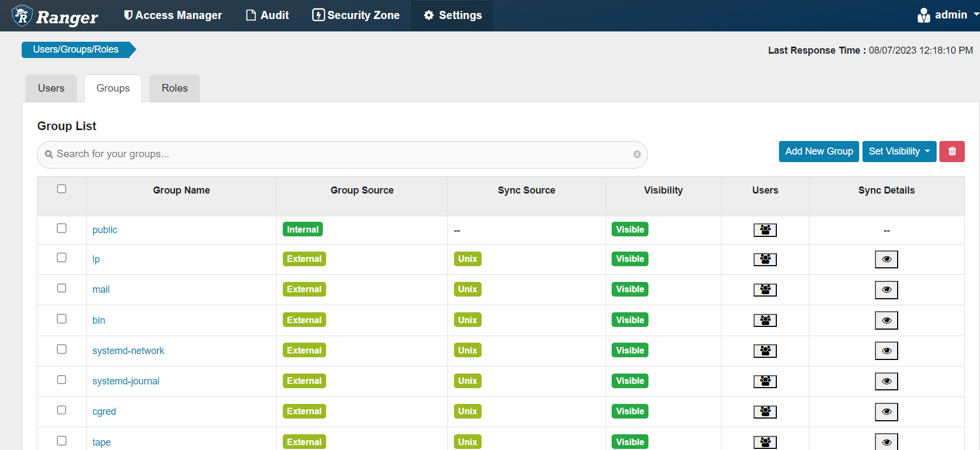Open the mail group link

coord(101,290)
